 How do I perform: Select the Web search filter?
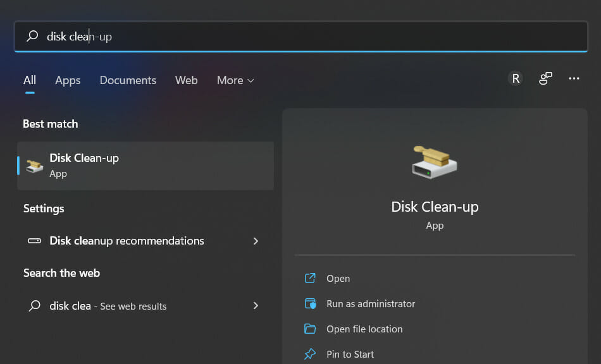coord(186,80)
